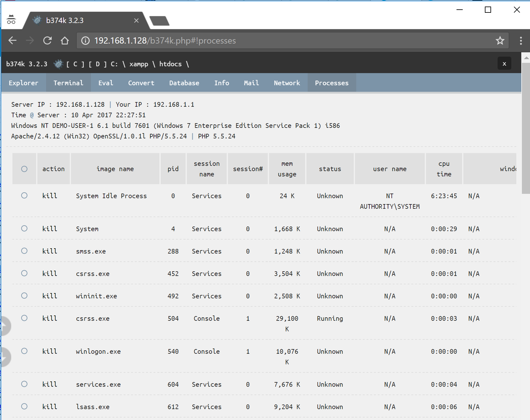
Task: Open the Database tab
Action: [x=184, y=83]
